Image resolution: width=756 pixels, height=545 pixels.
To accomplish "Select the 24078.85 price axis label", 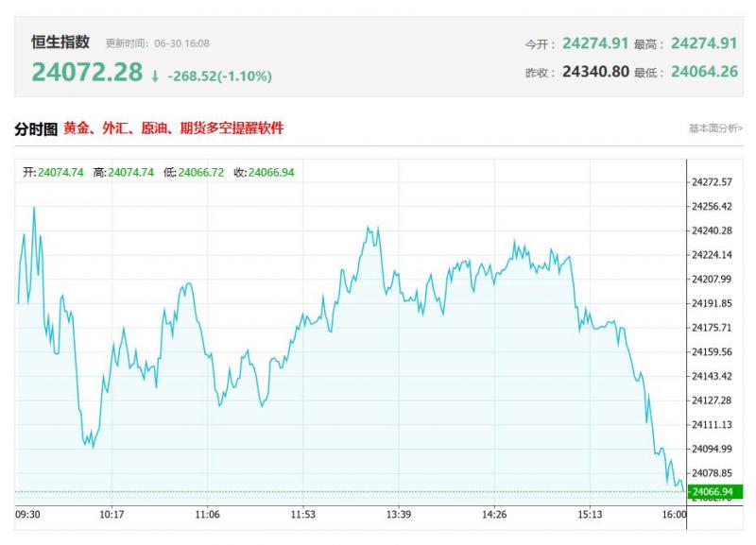I will pyautogui.click(x=712, y=473).
